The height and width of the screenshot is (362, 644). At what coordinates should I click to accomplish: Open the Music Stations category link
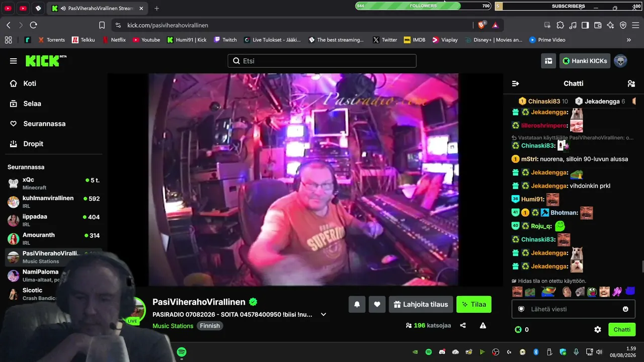click(173, 326)
